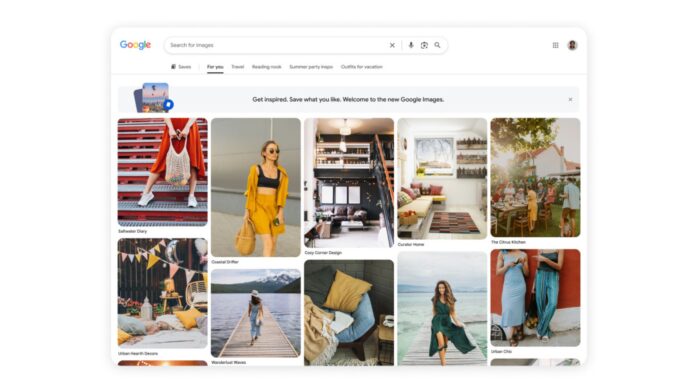Viewport: 696px width, 392px height.
Task: Dismiss the welcome banner with its X
Action: 570,99
